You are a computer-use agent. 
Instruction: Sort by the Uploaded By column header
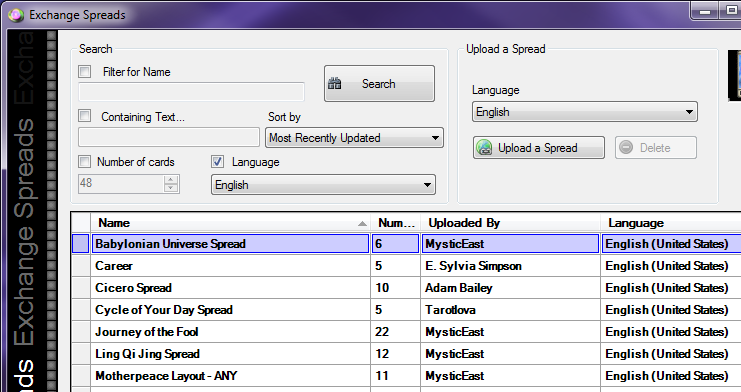(510, 223)
